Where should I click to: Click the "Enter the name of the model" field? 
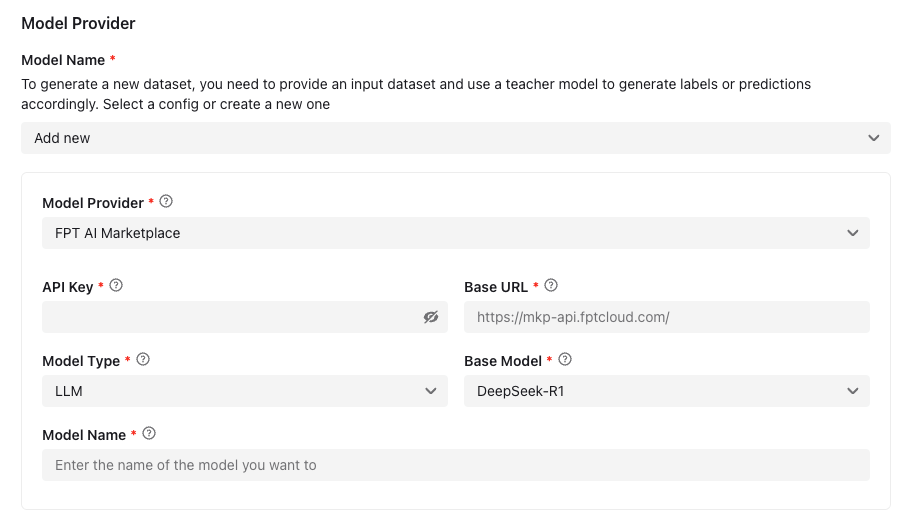[x=455, y=465]
